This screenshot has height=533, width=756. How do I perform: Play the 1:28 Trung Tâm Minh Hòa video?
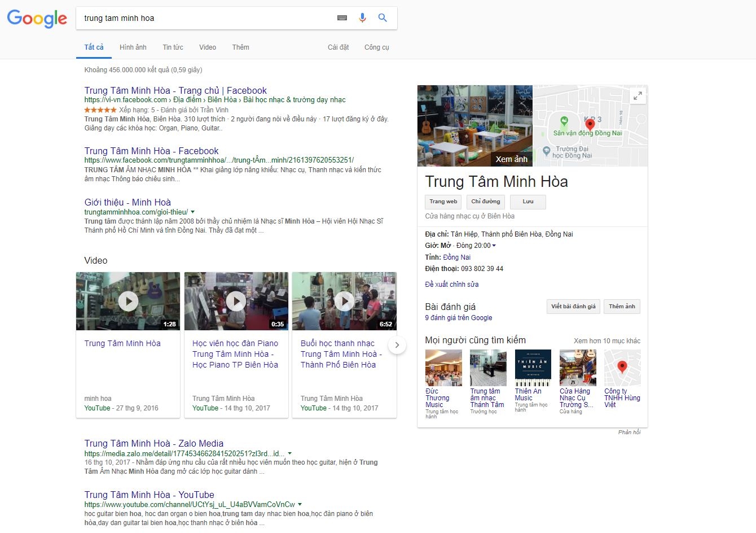(128, 301)
